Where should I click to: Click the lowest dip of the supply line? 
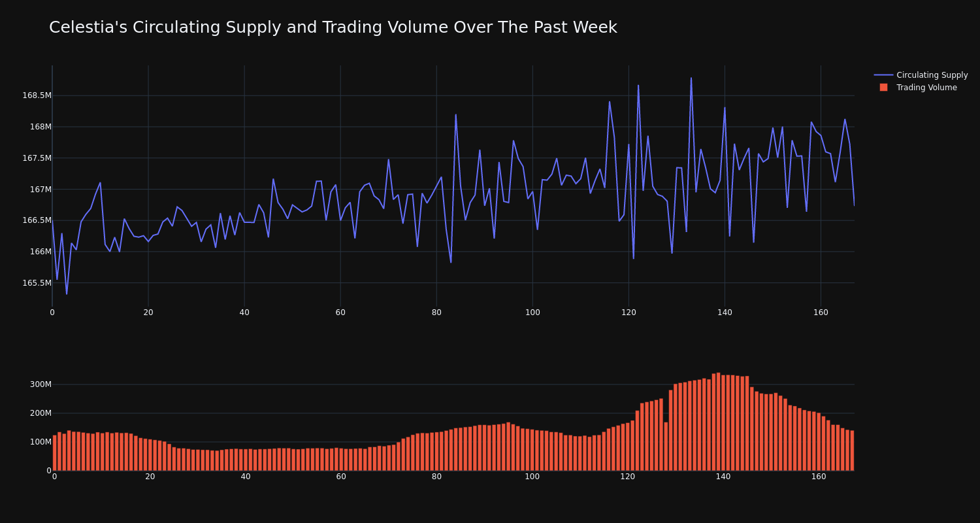(x=67, y=294)
